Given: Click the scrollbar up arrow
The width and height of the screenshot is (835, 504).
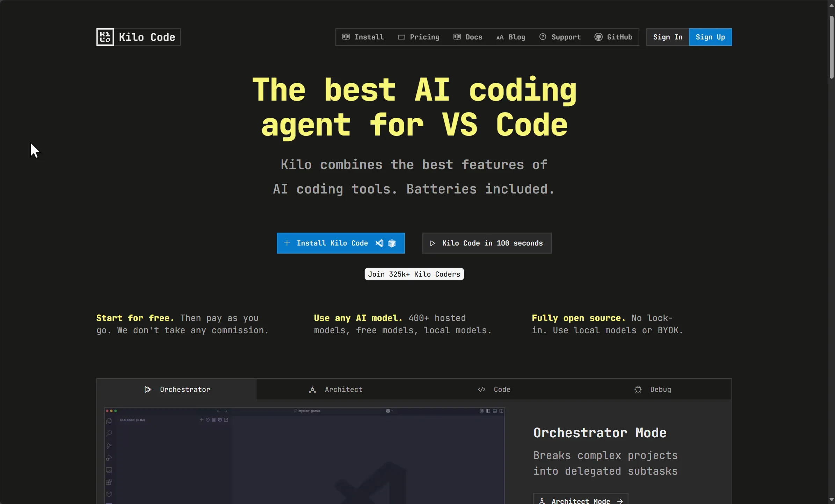Looking at the screenshot, I should point(832,5).
